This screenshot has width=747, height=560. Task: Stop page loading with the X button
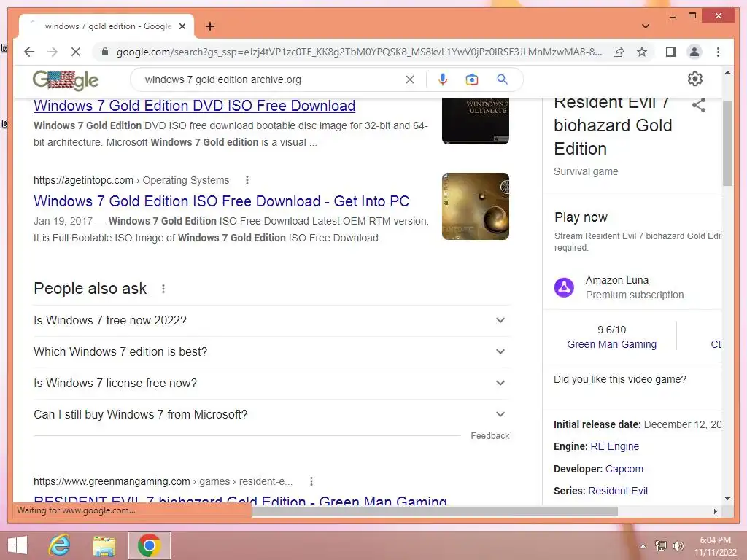pyautogui.click(x=76, y=52)
